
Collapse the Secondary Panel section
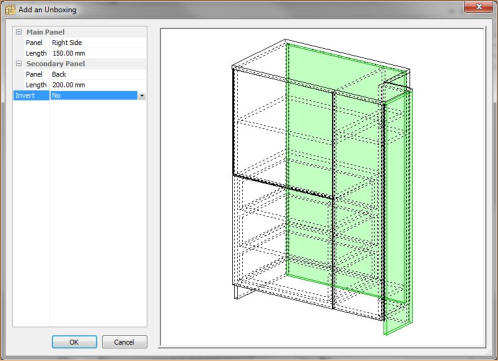(19, 63)
